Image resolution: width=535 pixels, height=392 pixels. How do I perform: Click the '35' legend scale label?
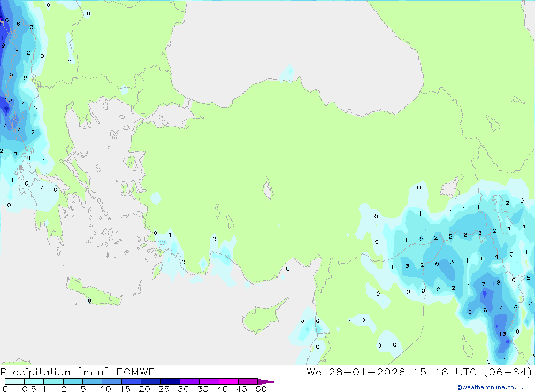click(203, 389)
